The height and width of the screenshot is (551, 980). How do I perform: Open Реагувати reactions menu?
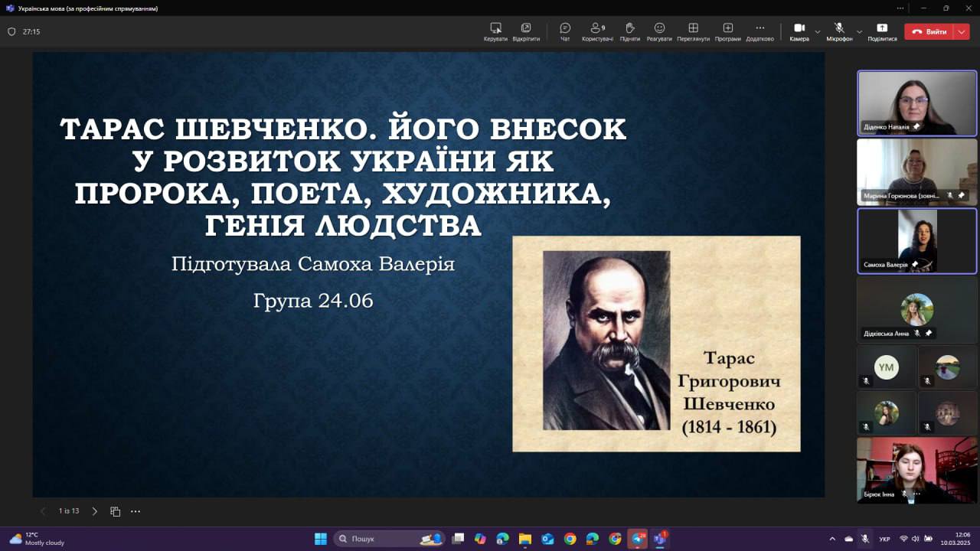659,31
